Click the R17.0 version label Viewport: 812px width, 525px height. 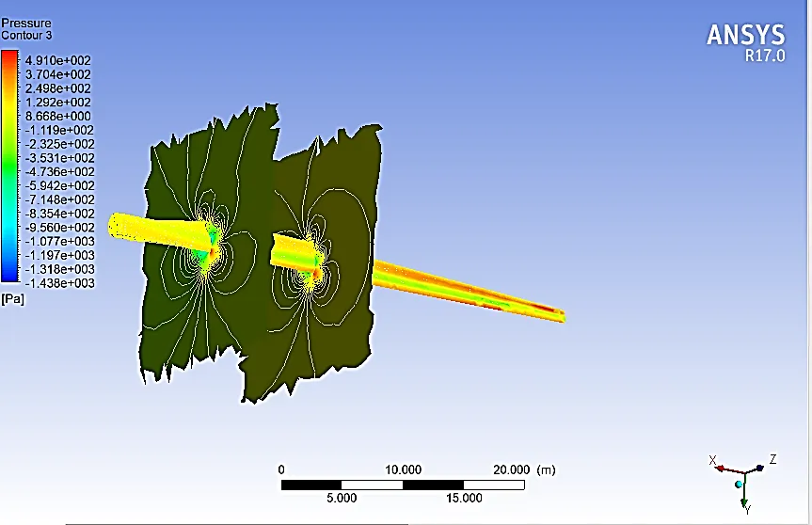click(x=762, y=56)
